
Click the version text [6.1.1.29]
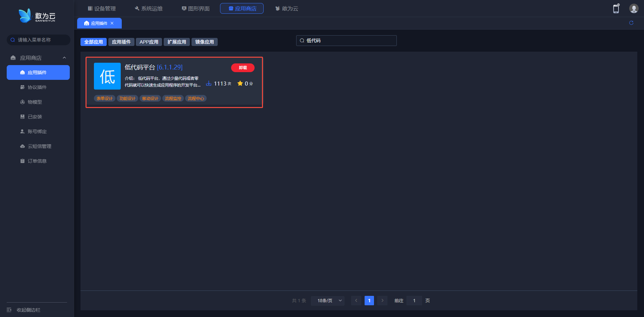tap(170, 67)
